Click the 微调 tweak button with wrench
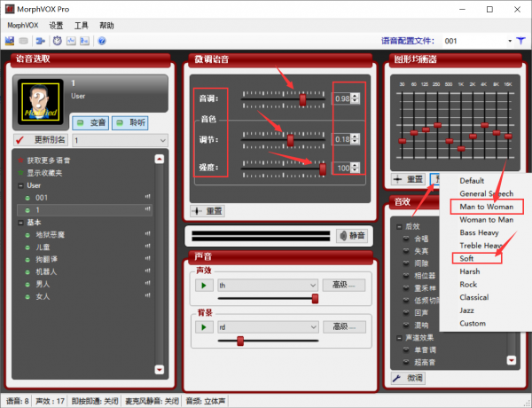 click(408, 378)
